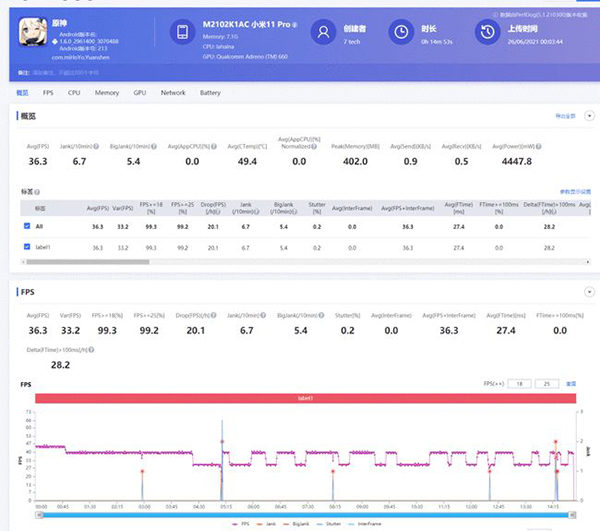Image resolution: width=600 pixels, height=531 pixels.
Task: Collapse the FPS section with arrow
Action: coord(589,293)
